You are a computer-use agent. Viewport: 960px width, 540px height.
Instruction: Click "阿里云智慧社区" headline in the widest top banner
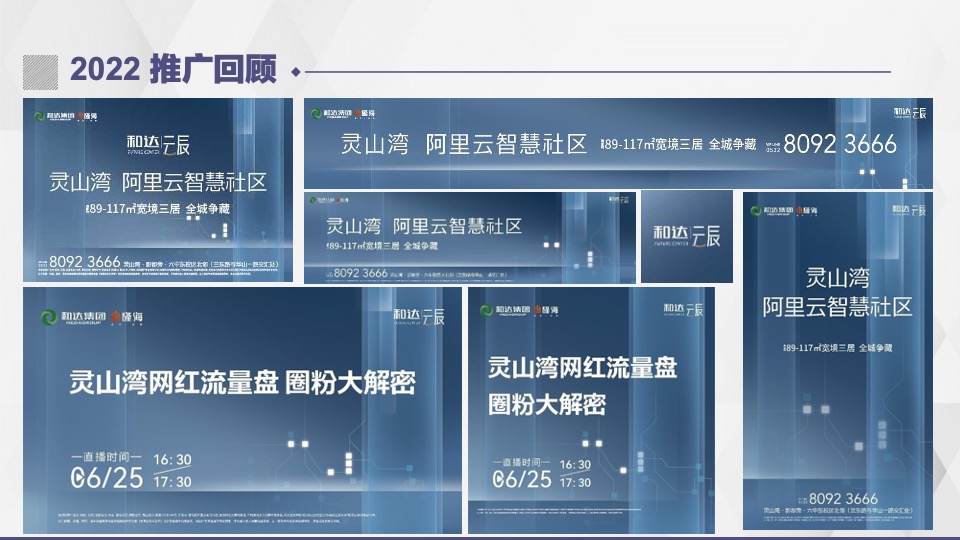(x=506, y=144)
